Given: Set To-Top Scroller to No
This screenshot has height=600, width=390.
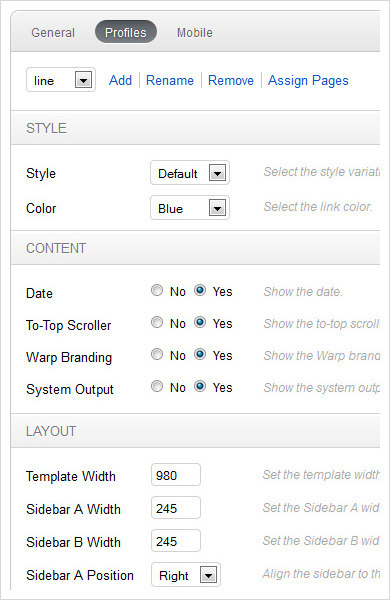Looking at the screenshot, I should [x=157, y=323].
